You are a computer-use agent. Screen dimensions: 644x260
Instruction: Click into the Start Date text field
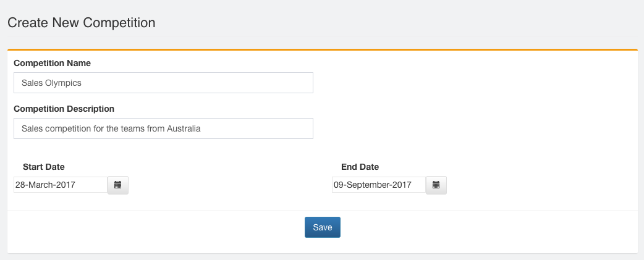click(61, 185)
